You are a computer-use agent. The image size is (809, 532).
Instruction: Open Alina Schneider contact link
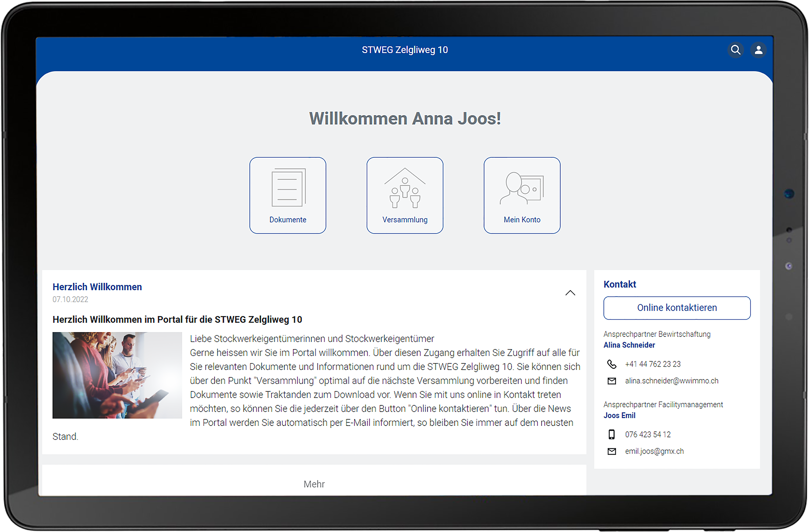[629, 345]
